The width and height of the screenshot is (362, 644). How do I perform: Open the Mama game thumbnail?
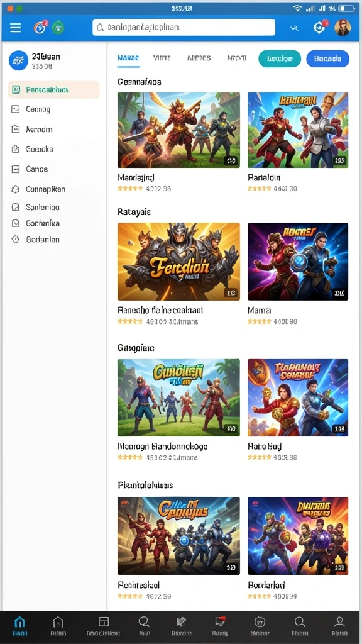(x=298, y=261)
